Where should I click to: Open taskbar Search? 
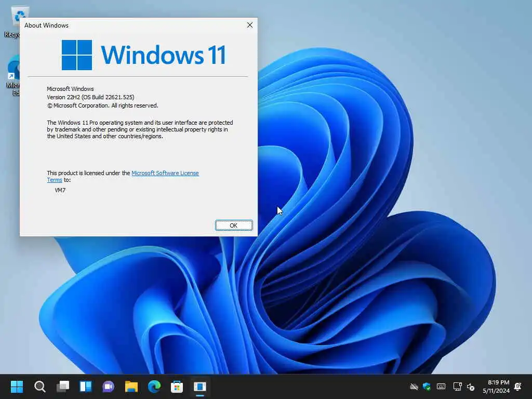tap(39, 387)
